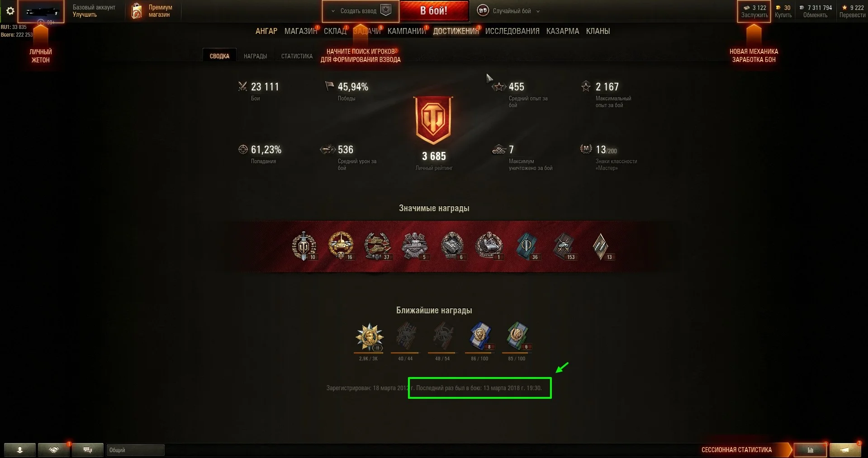The width and height of the screenshot is (868, 458).
Task: Expand the Создать взвод arrow
Action: tap(333, 11)
